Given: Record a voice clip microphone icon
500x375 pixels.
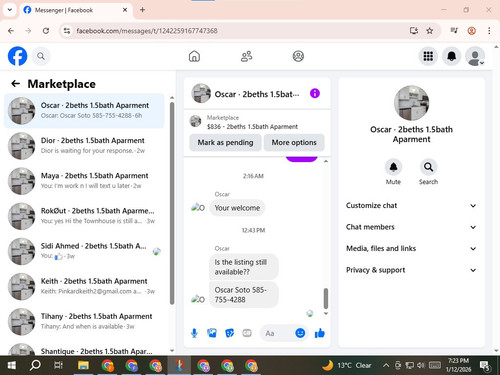Looking at the screenshot, I should click(x=194, y=333).
